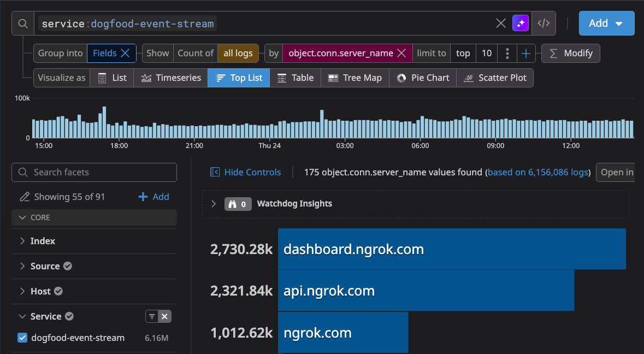Clear the Service facet selection
This screenshot has width=644, height=354.
point(165,316)
